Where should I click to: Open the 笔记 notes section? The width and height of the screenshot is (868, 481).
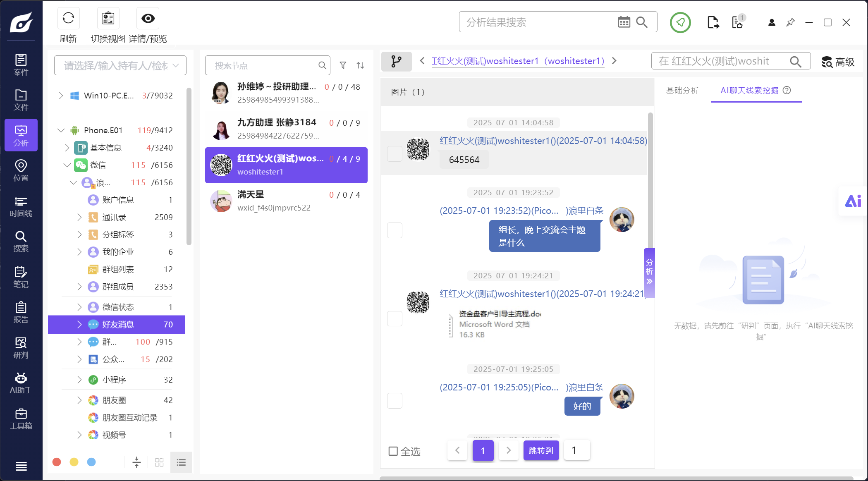[21, 277]
